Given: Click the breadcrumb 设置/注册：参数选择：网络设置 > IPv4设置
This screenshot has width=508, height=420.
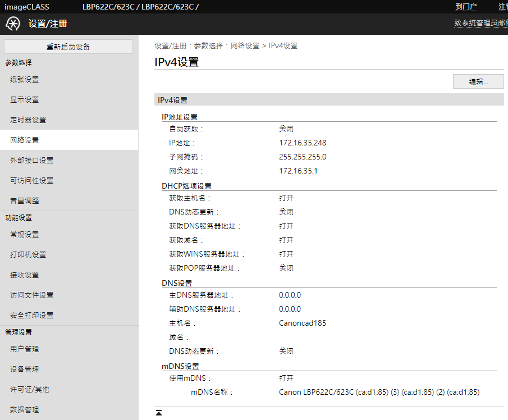Looking at the screenshot, I should pos(226,45).
